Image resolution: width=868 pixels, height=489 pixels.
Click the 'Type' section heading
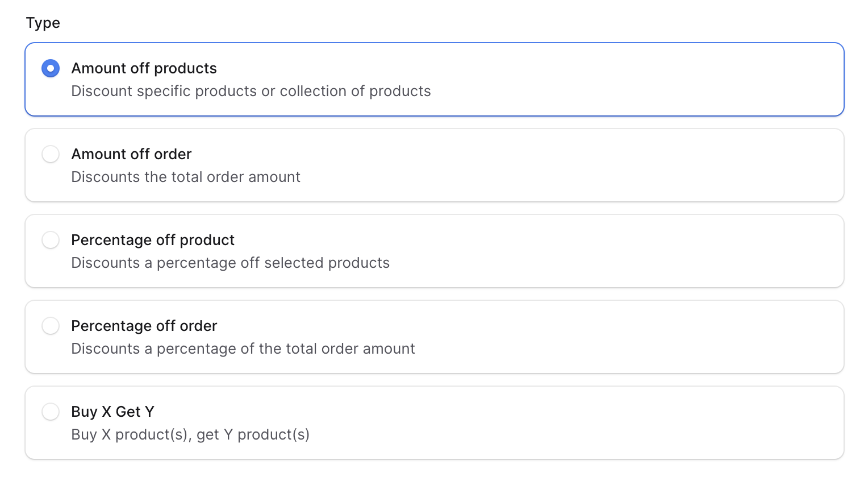tap(43, 23)
